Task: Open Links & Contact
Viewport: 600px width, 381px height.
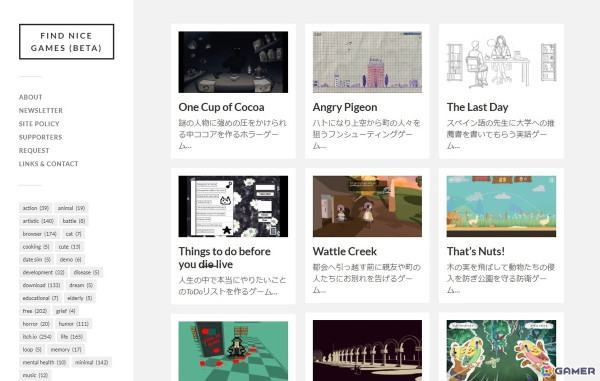Action: (49, 164)
